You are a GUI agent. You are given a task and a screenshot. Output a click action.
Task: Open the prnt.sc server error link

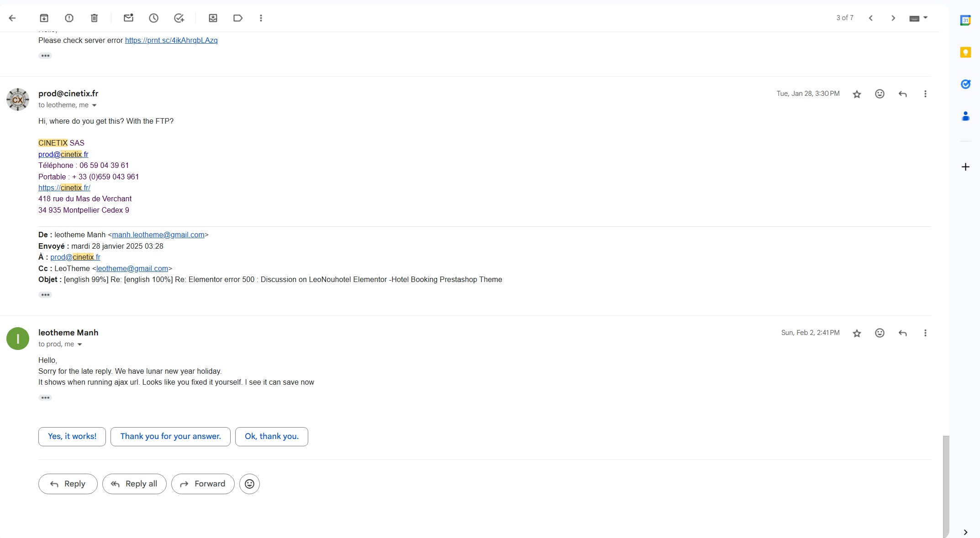[x=171, y=41]
